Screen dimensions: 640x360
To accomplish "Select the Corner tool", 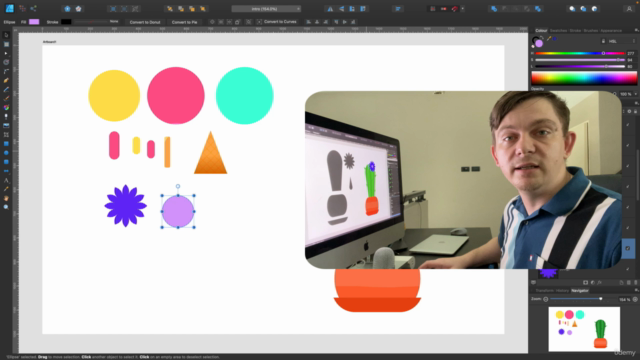I will 6,71.
